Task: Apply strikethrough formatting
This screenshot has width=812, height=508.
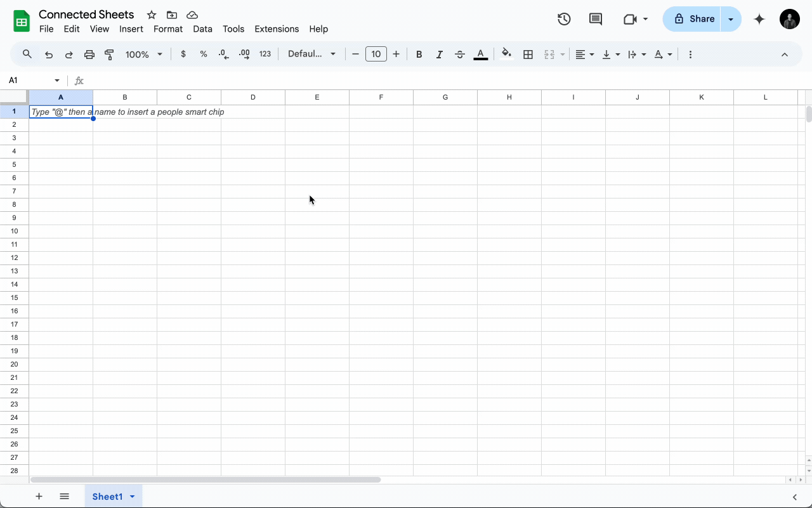Action: point(459,54)
